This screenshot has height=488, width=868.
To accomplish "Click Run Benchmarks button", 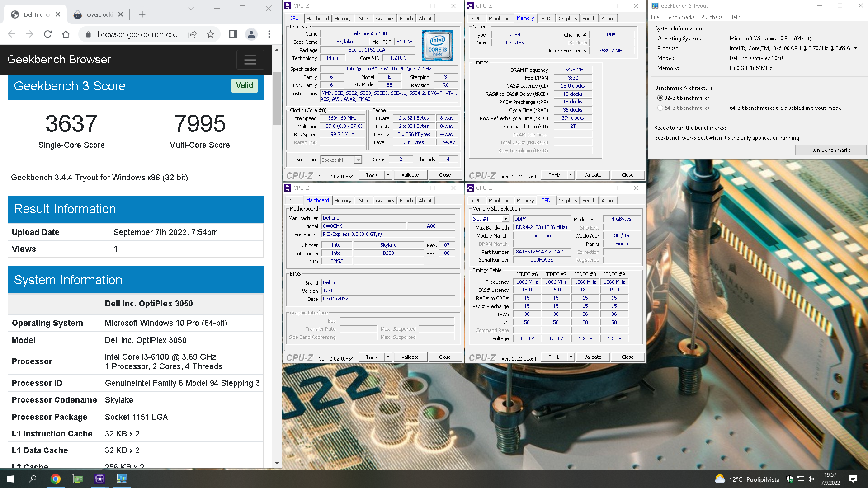I will coord(830,150).
